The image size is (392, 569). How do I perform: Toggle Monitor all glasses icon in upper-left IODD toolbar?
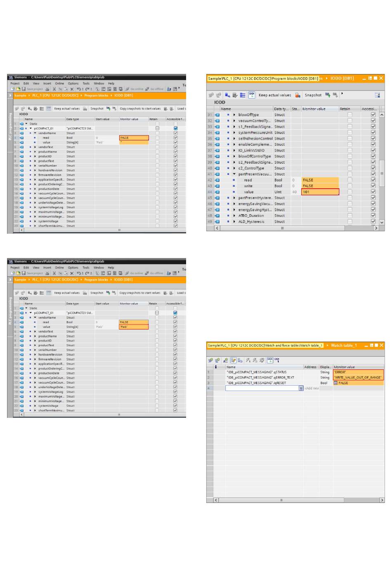point(48,109)
